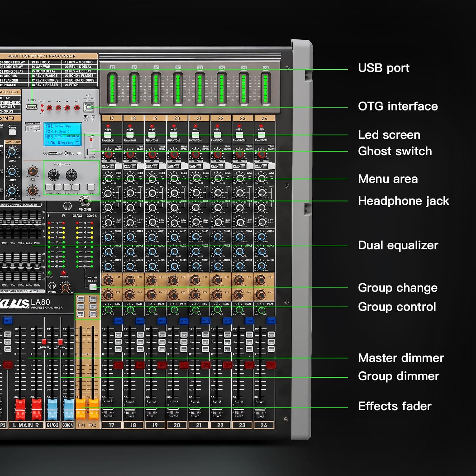Start recording with the red REC transport button
The height and width of the screenshot is (476, 476).
tap(77, 108)
